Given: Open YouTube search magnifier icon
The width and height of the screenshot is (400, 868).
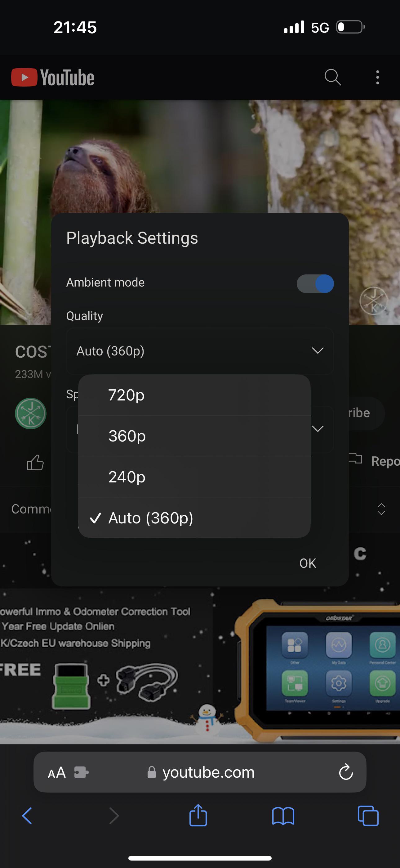Looking at the screenshot, I should click(x=333, y=77).
